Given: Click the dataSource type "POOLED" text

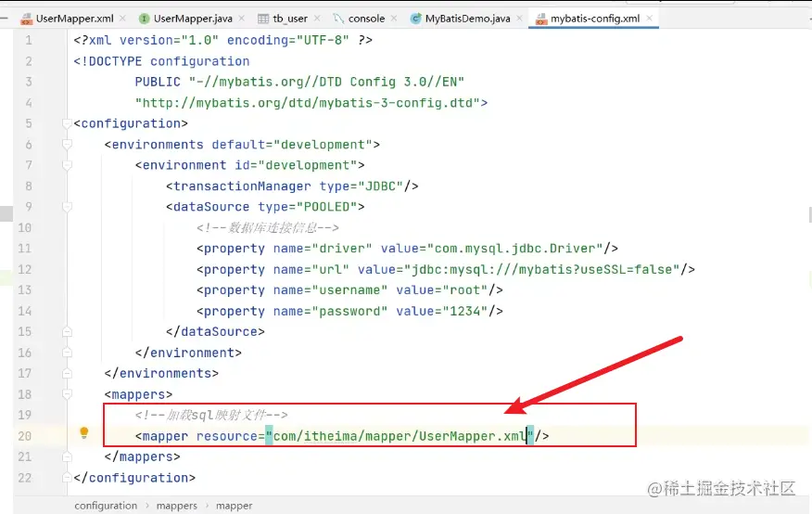Looking at the screenshot, I should 327,207.
